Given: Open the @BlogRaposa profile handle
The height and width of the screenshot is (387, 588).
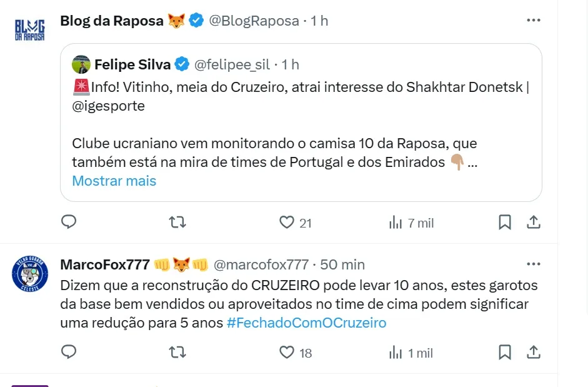Looking at the screenshot, I should coord(254,21).
